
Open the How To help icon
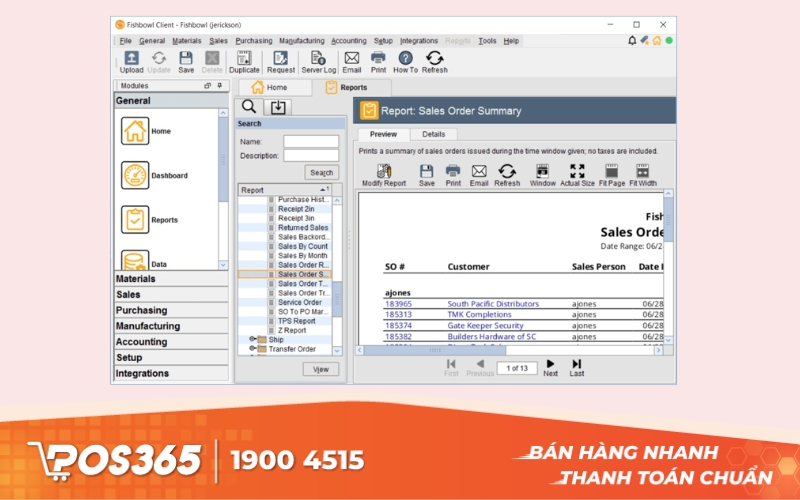tap(405, 58)
